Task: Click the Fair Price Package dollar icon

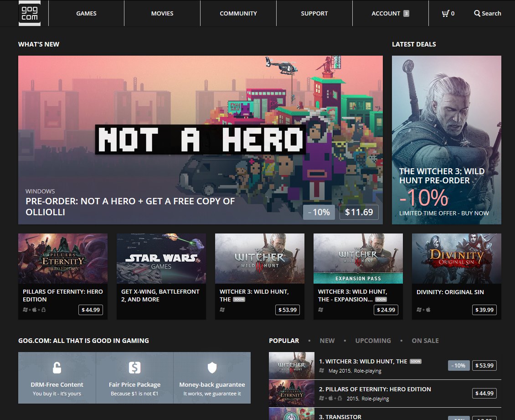Action: click(x=134, y=368)
